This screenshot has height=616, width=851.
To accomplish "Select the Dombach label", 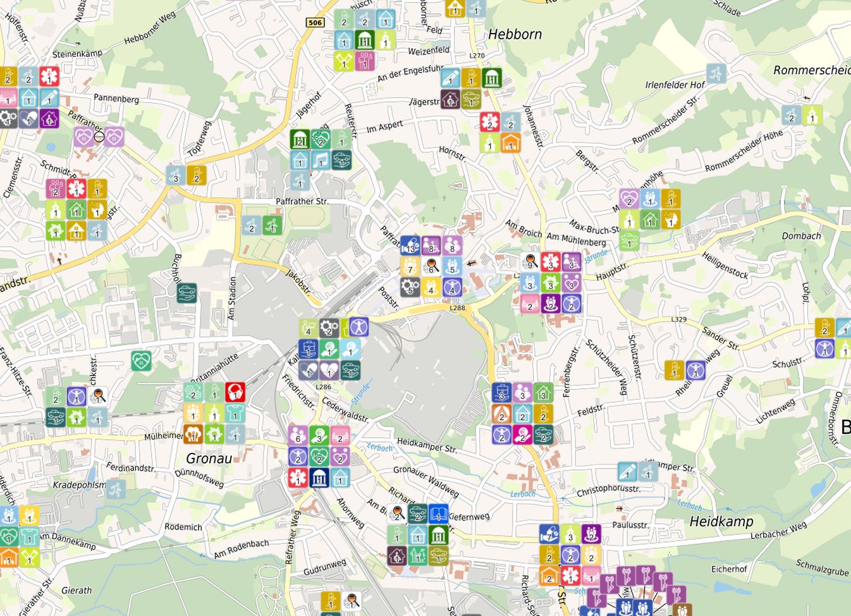I will [802, 236].
